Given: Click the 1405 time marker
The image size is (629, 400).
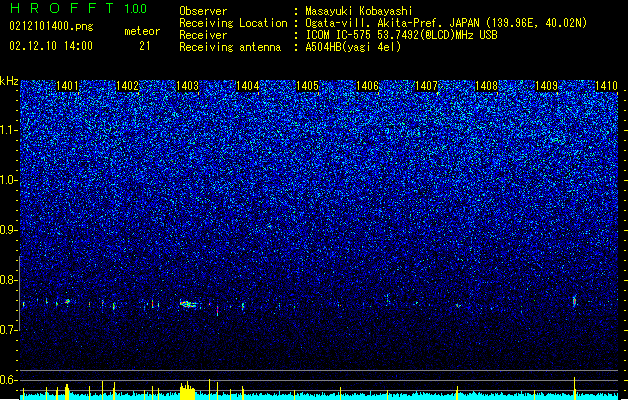Looking at the screenshot, I should point(307,86).
